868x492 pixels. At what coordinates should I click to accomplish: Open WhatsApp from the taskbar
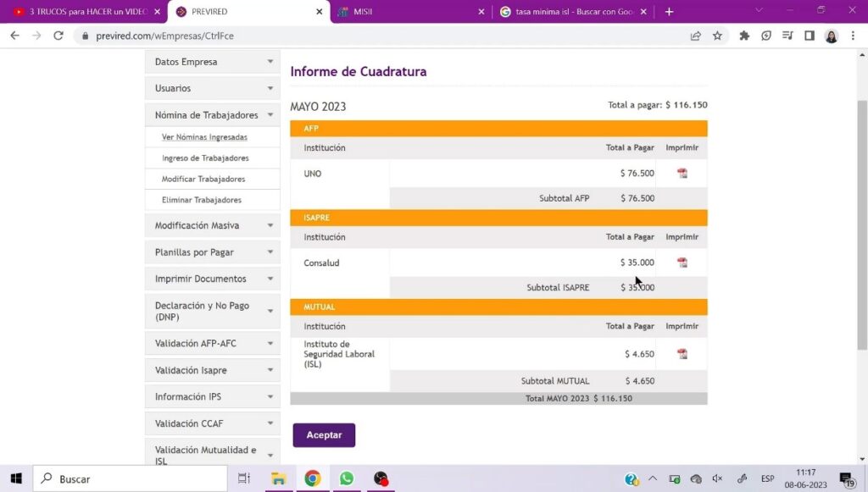tap(347, 478)
